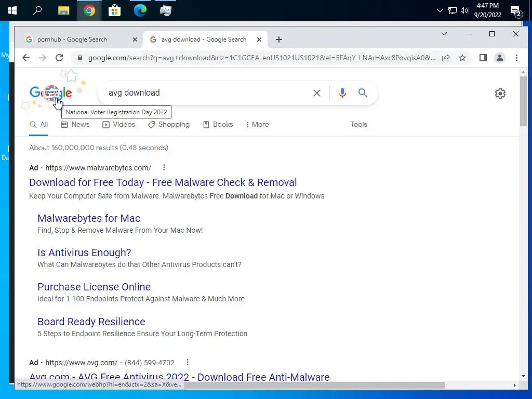
Task: Clear the search box with X
Action: 317,93
